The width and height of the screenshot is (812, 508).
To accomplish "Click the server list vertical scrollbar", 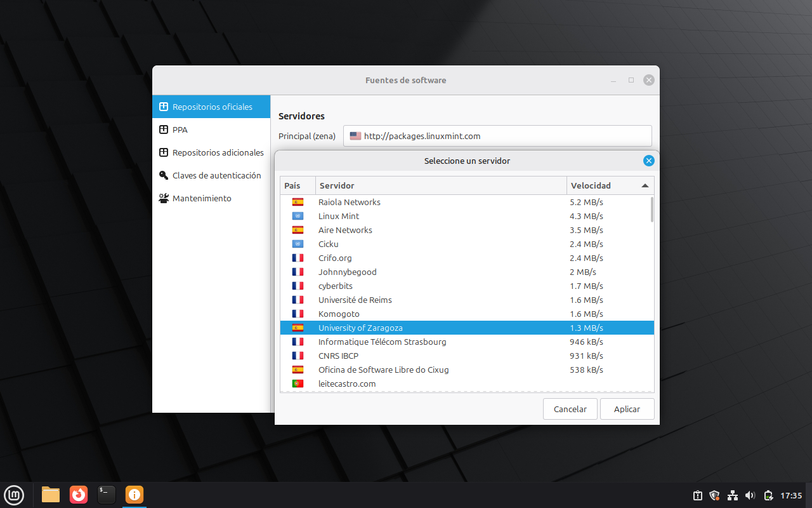I will coord(652,210).
